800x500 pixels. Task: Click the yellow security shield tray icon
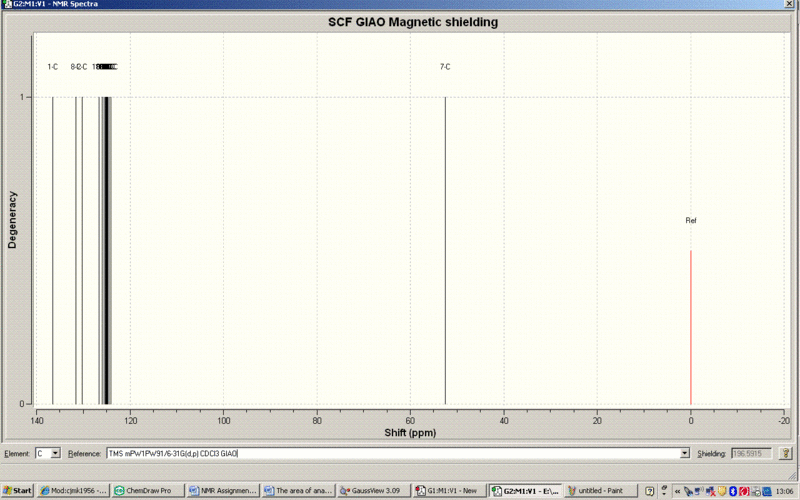[x=722, y=491]
